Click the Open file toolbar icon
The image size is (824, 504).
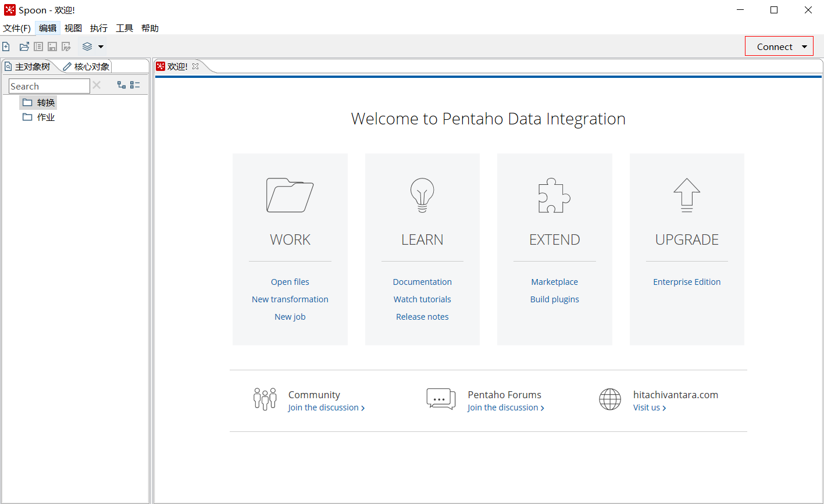click(x=24, y=47)
